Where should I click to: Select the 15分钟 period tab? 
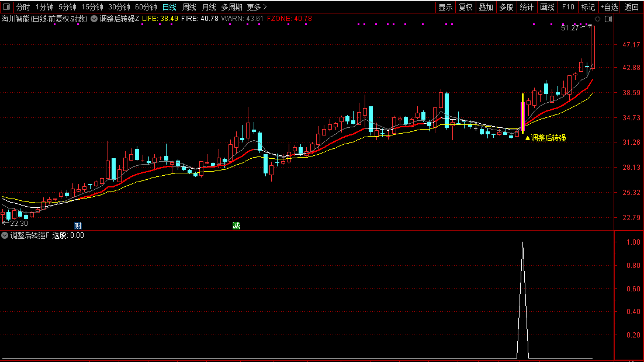92,7
